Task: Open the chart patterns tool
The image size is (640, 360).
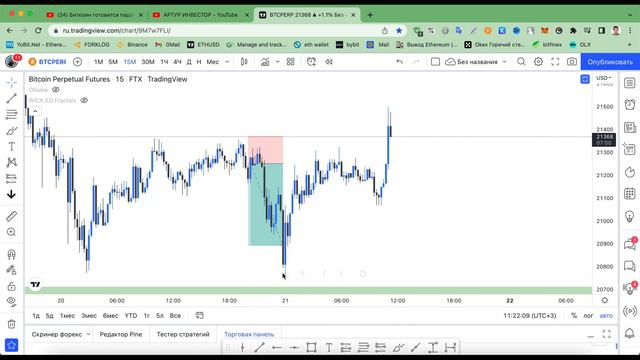Action: (11, 162)
